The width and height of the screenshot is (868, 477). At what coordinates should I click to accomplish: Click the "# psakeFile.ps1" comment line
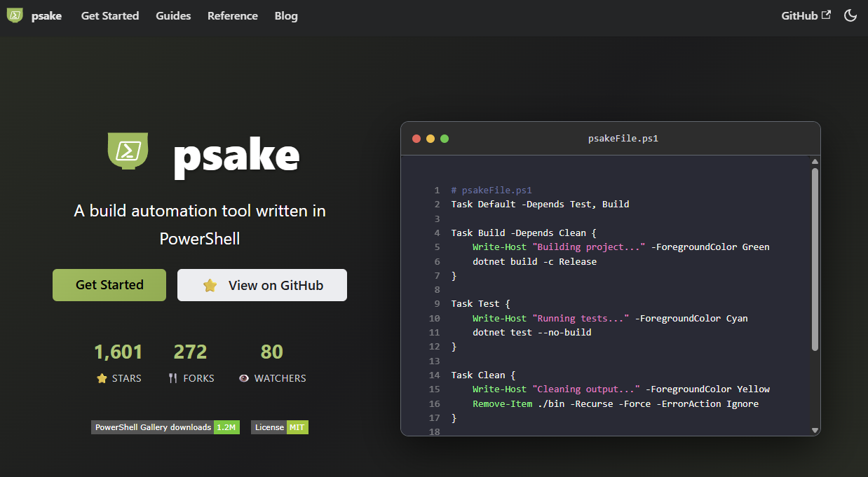point(491,191)
